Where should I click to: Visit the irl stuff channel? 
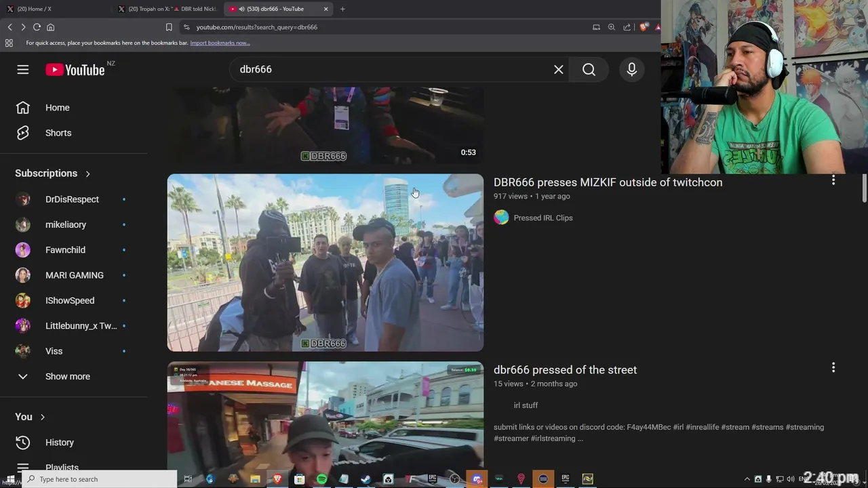tap(526, 405)
